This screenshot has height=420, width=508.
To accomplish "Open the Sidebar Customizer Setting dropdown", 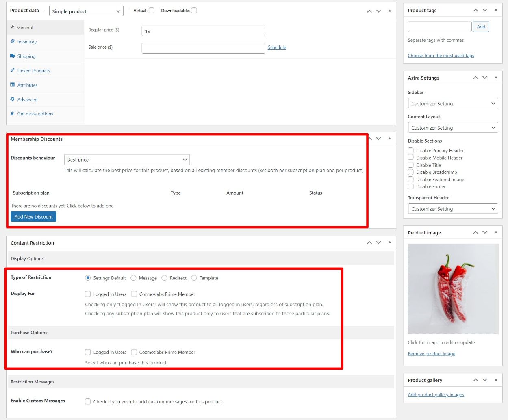I will tap(453, 103).
